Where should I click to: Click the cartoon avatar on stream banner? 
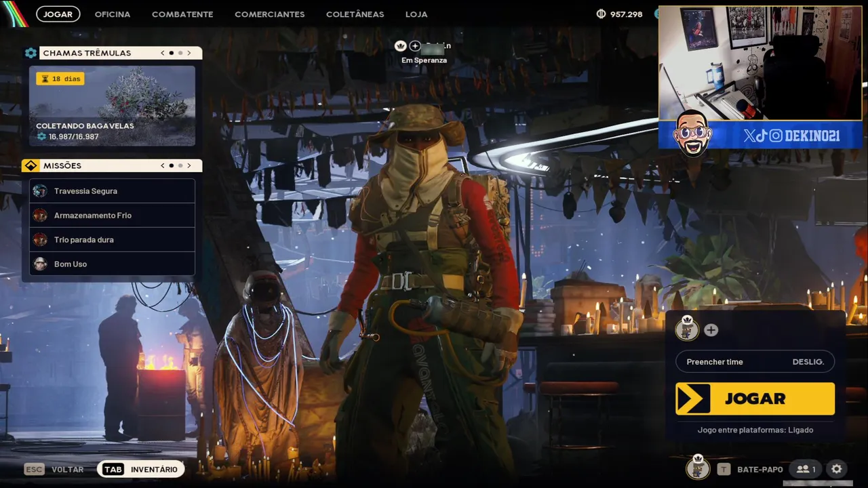click(x=692, y=132)
